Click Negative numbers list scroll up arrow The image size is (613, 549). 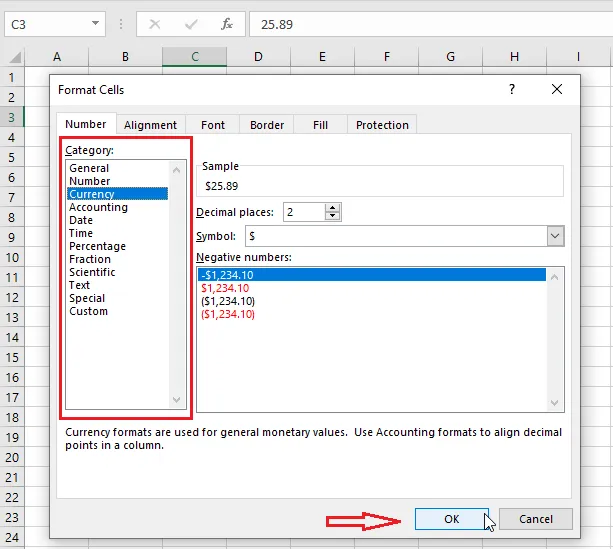[x=554, y=277]
